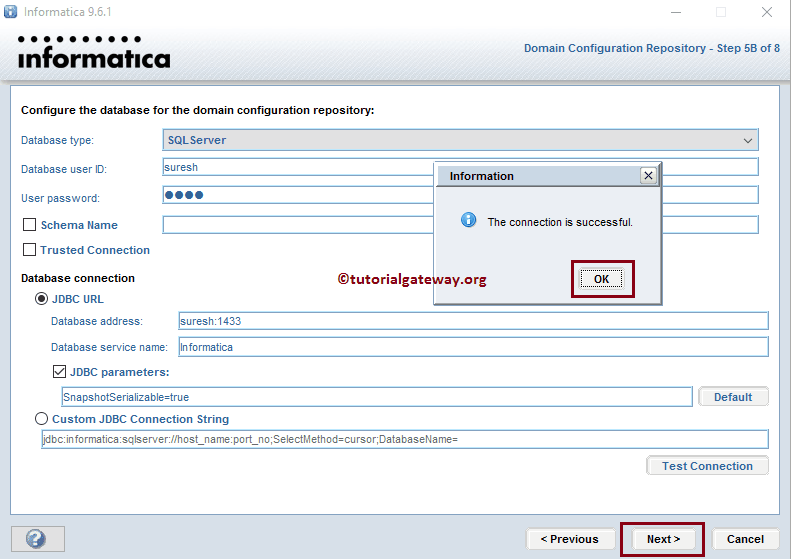The height and width of the screenshot is (559, 791).
Task: Click the 'Database service name:' label
Action: 109,347
